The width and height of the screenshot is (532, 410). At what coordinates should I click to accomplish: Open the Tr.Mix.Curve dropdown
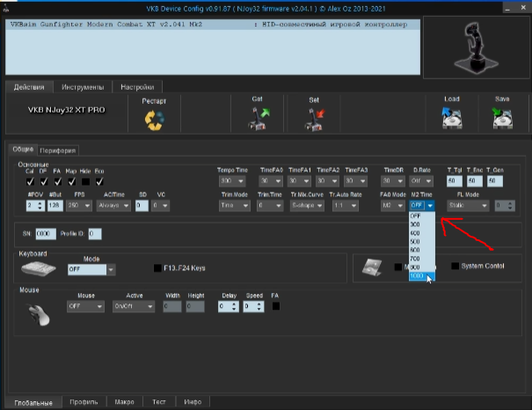pos(307,205)
